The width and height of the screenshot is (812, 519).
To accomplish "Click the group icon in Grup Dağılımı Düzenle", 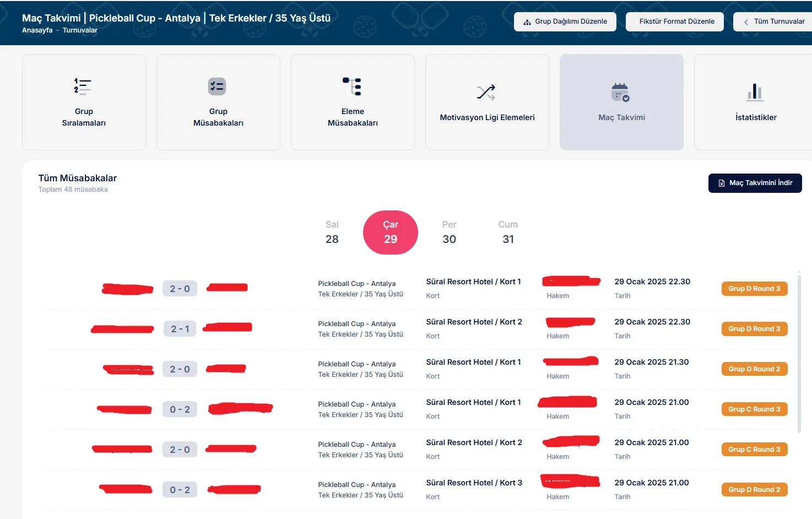I will pyautogui.click(x=527, y=22).
